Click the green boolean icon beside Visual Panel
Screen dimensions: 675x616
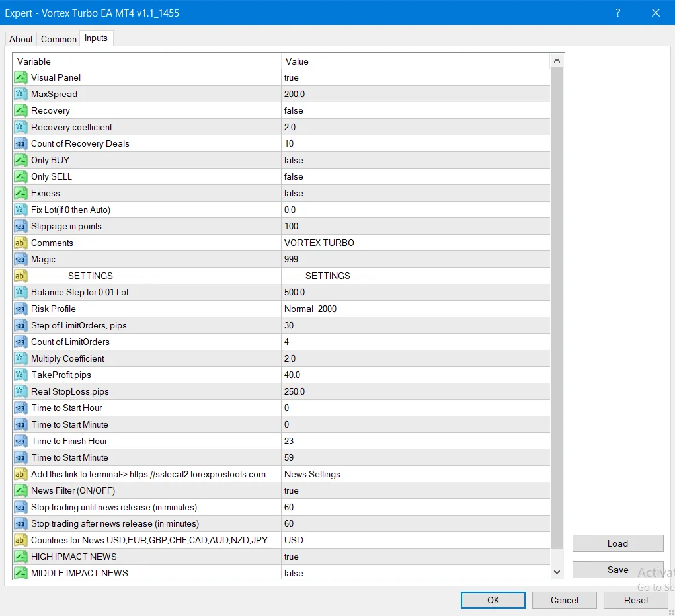20,77
